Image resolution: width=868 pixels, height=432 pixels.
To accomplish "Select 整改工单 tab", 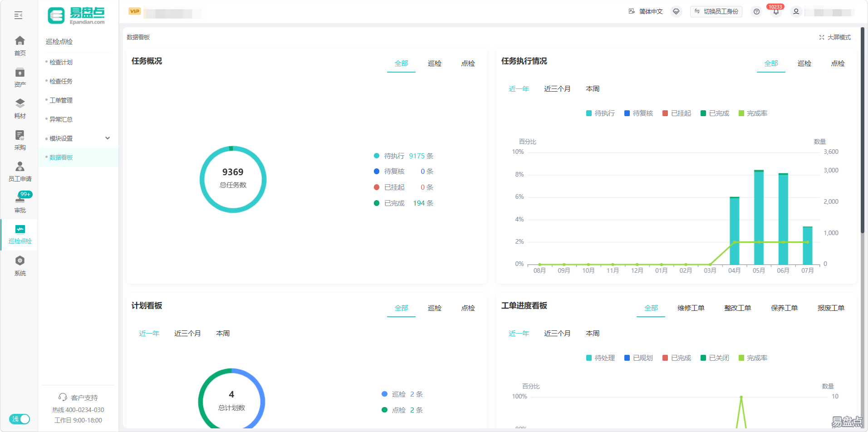I will (738, 308).
